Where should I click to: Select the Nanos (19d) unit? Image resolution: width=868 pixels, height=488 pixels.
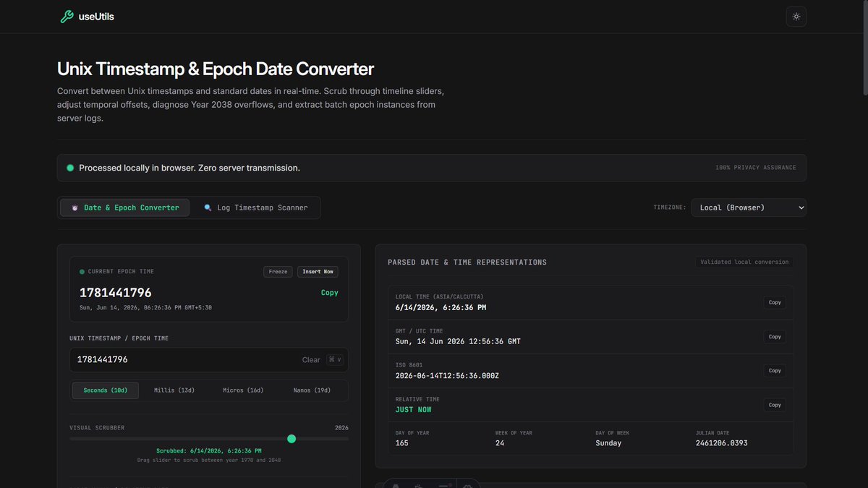(x=312, y=390)
